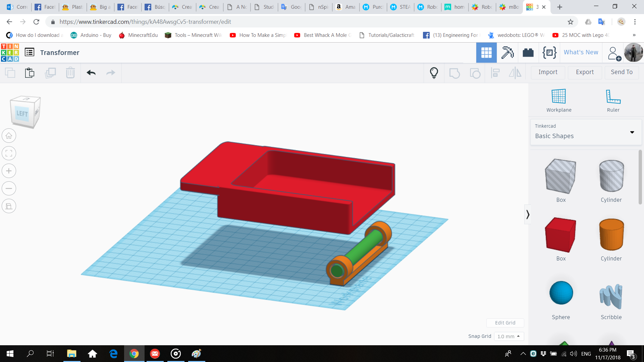
Task: Toggle the orthographic/perspective view button
Action: (9, 206)
